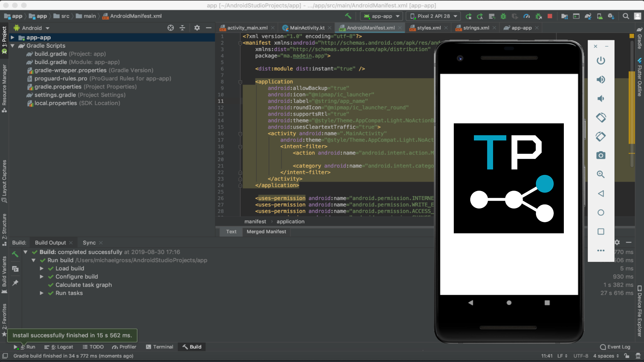The width and height of the screenshot is (644, 362).
Task: Expand the Run tasks build node
Action: (42, 293)
